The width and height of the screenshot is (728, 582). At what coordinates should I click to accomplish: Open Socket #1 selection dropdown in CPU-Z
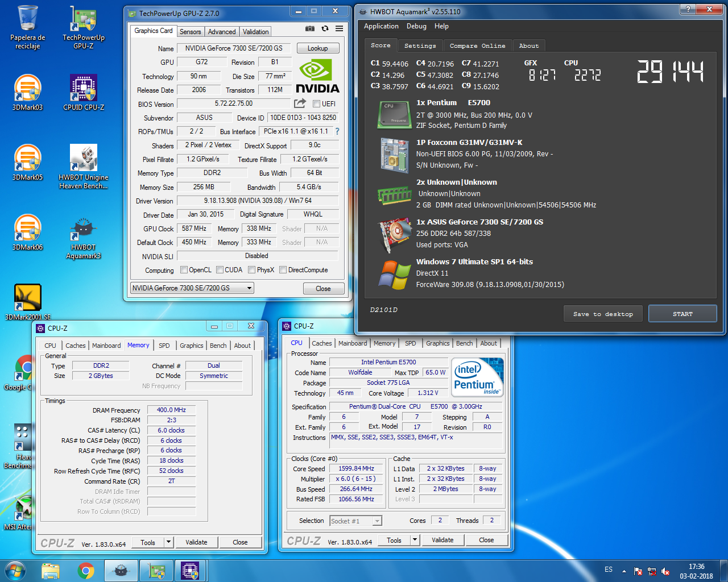click(x=355, y=521)
